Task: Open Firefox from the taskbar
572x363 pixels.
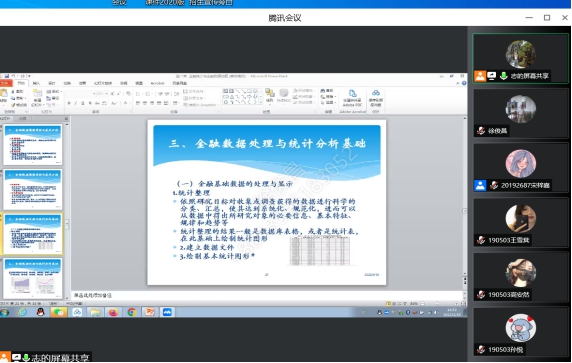Action: (x=113, y=312)
